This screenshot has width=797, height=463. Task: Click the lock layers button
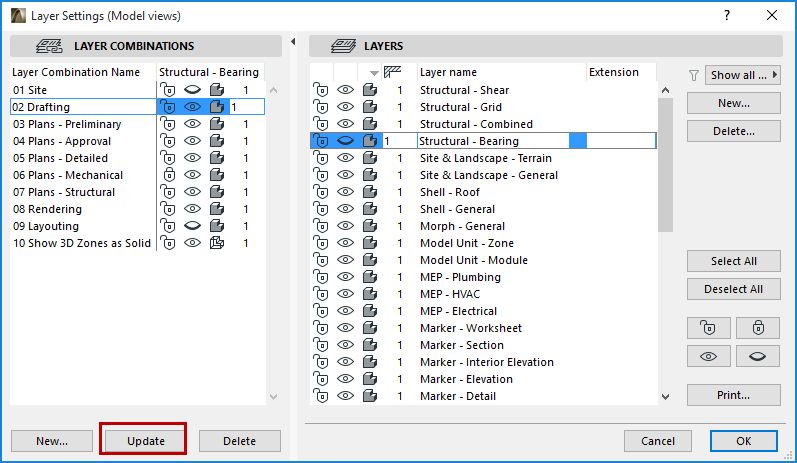pos(757,328)
